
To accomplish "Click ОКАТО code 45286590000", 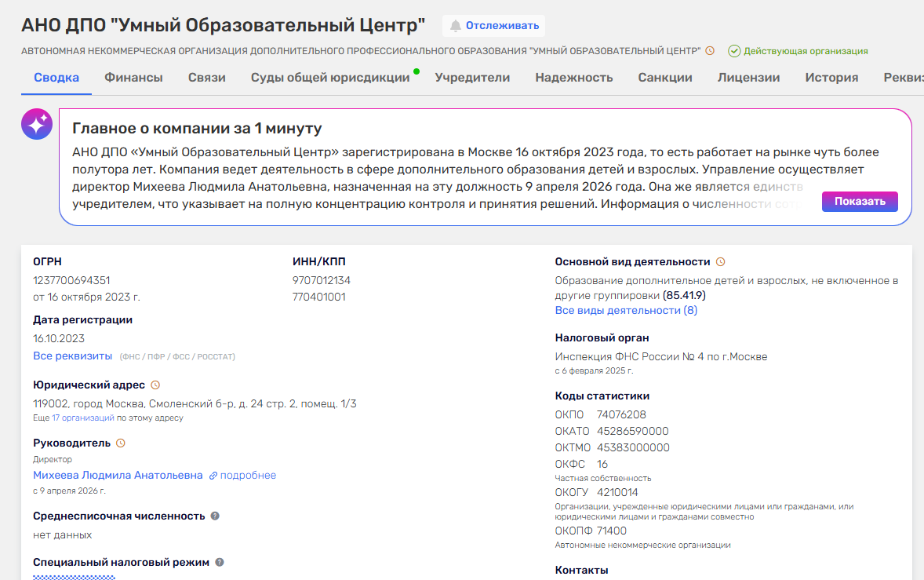I will (x=633, y=432).
